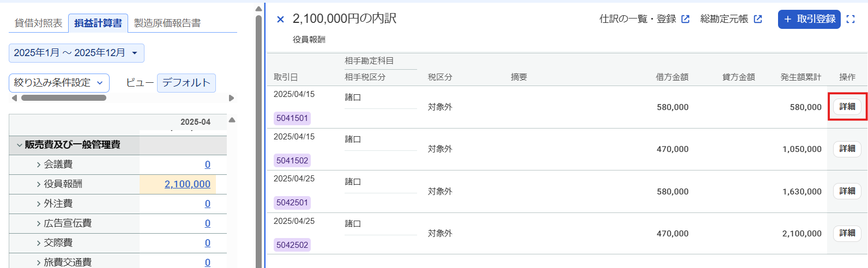The image size is (868, 268).
Task: Open external link icon next to 仕訳の一覧・登録
Action: pos(685,19)
